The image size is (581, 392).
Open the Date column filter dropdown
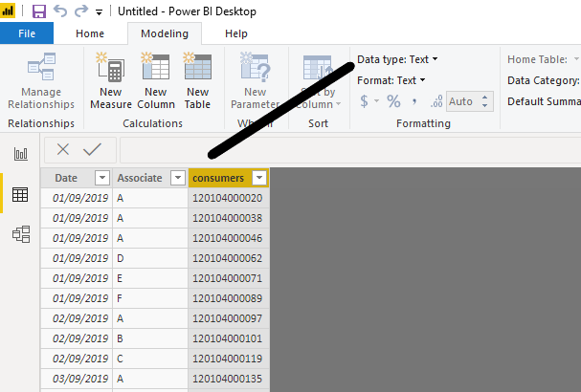[x=102, y=178]
